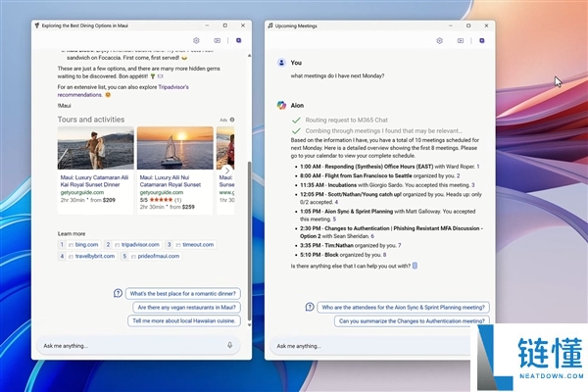Click vertical scrollbar in Maui dining window
Image resolution: width=588 pixels, height=392 pixels.
249,240
